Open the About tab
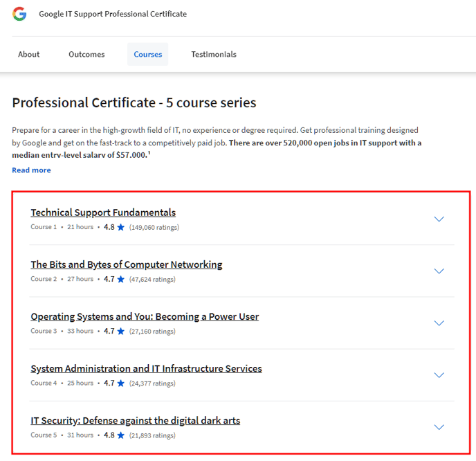The image size is (476, 461). [29, 55]
